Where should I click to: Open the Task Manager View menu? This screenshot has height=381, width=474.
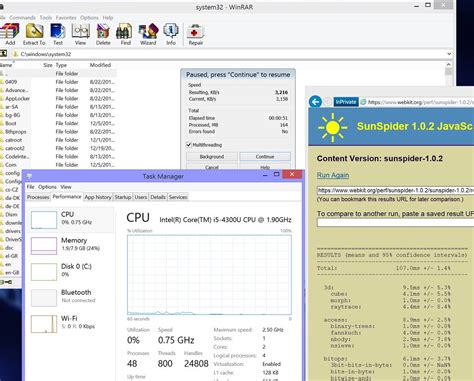click(x=66, y=187)
